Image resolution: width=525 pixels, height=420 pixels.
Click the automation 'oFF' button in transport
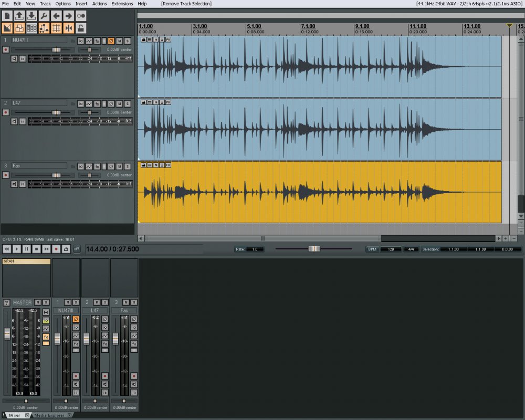pos(77,249)
